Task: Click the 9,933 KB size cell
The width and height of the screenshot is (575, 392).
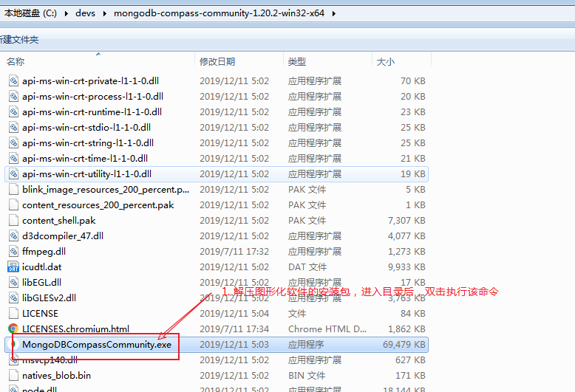Action: [406, 267]
